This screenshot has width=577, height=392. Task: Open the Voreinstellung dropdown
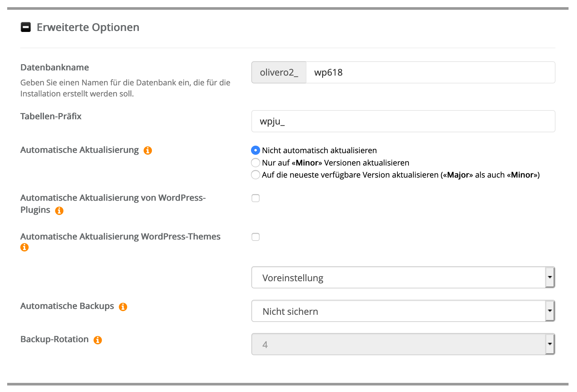391,277
